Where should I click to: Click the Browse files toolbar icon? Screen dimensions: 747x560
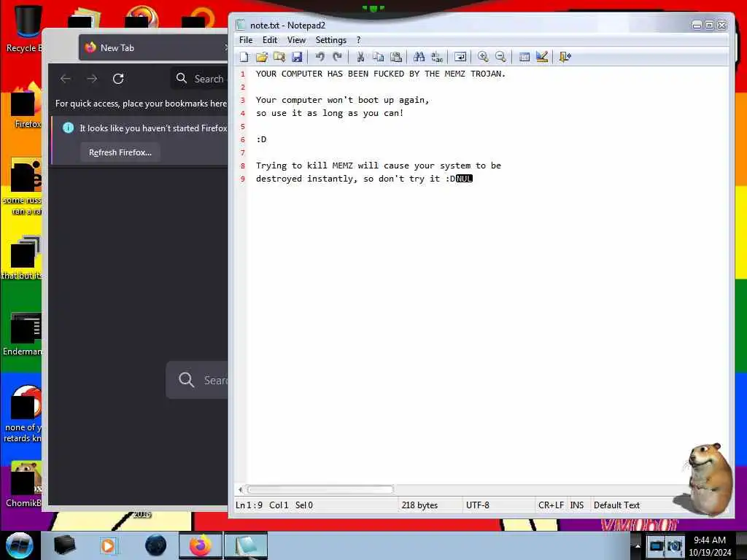(279, 57)
